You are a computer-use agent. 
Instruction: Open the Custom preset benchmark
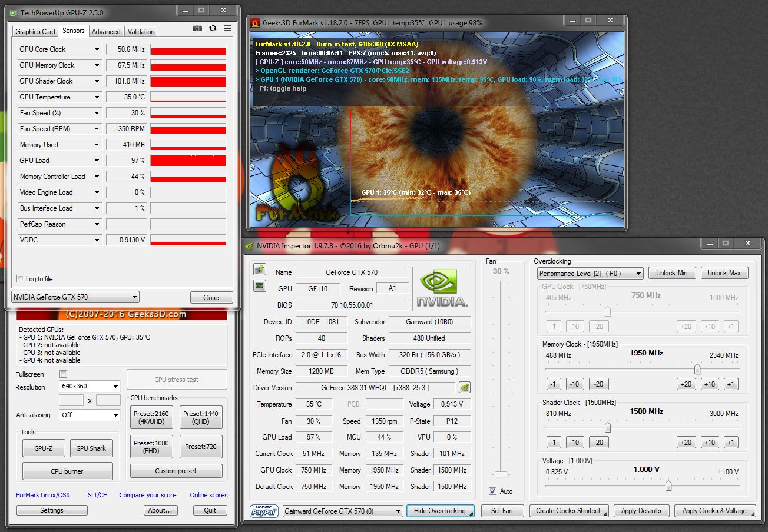tap(177, 471)
